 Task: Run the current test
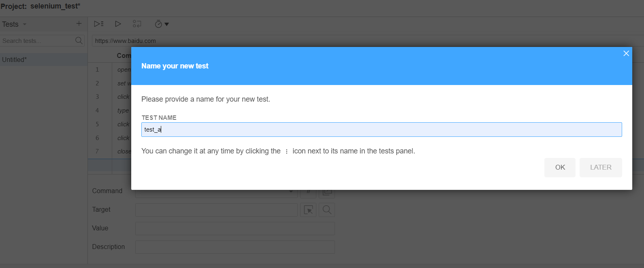pos(118,24)
